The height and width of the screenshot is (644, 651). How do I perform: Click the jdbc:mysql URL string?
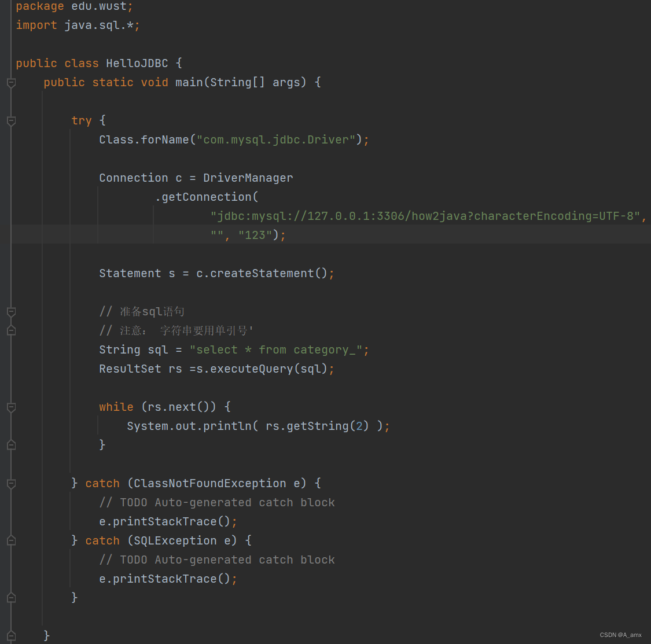(425, 216)
